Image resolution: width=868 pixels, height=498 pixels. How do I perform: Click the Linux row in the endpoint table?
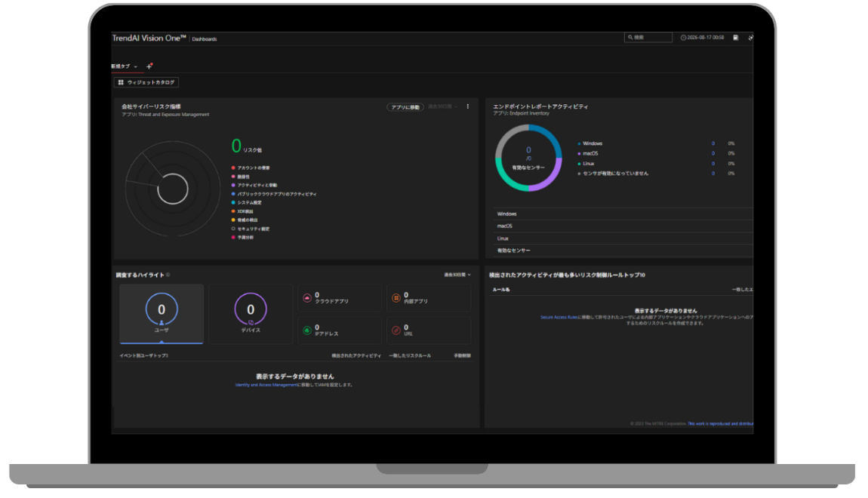[x=623, y=238]
